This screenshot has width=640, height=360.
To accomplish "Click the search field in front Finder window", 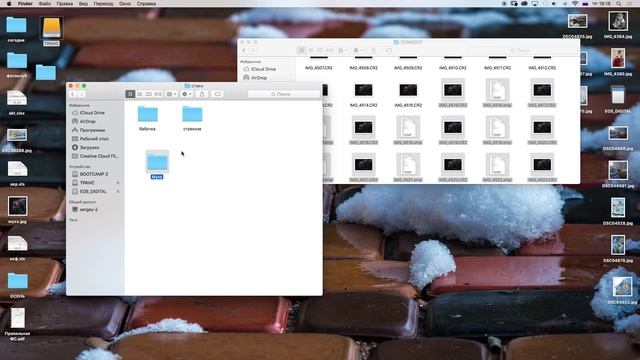I will 284,94.
